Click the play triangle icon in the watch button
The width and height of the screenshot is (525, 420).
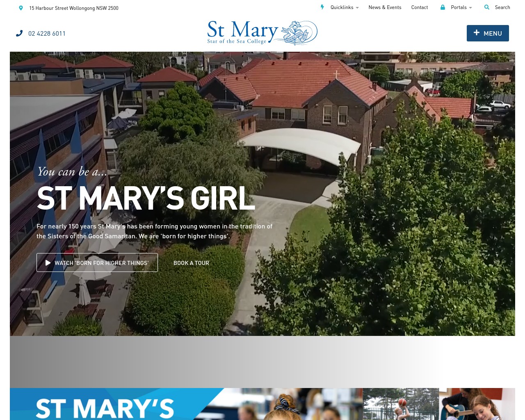[x=48, y=262]
